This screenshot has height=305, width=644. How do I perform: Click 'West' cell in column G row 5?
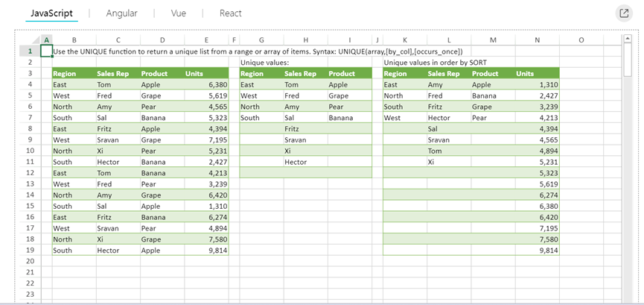point(261,96)
